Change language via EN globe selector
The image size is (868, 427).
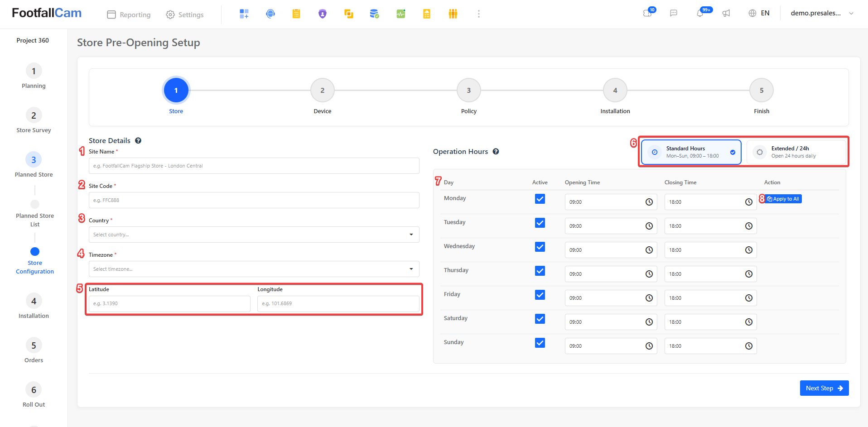(759, 13)
